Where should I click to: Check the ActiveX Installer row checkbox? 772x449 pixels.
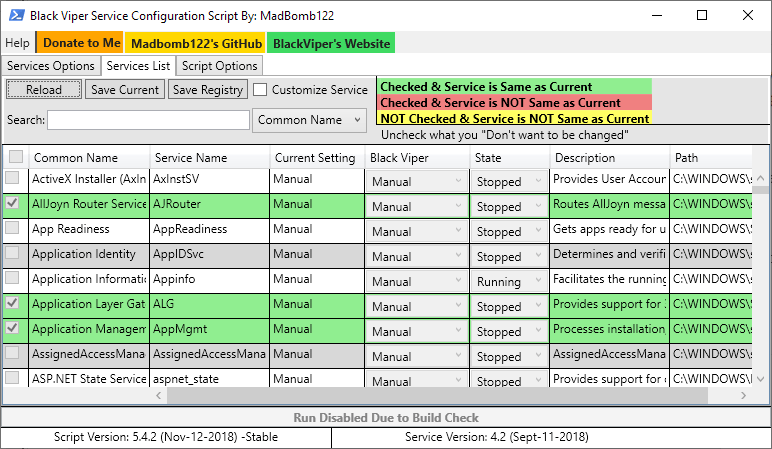click(13, 178)
